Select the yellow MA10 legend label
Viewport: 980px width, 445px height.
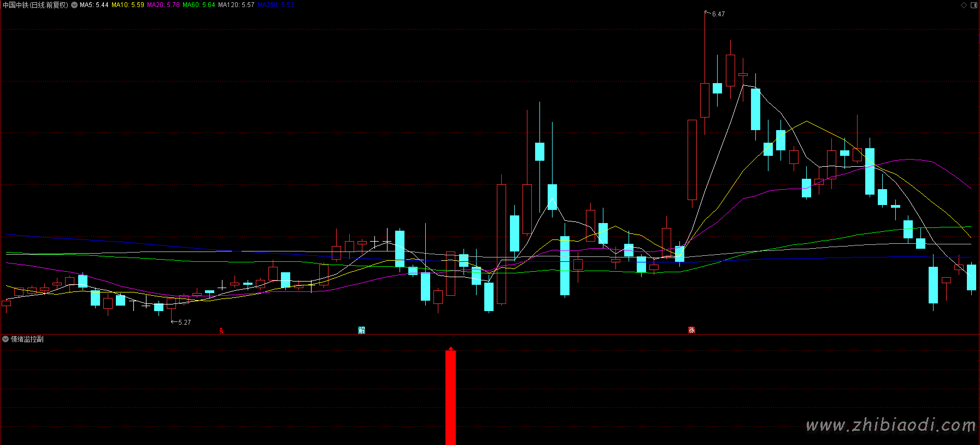click(128, 5)
